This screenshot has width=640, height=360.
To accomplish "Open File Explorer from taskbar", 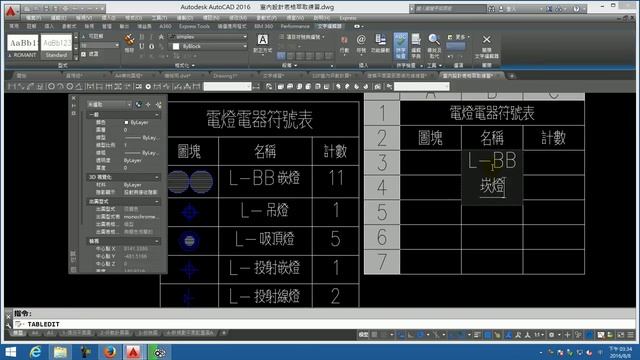I will 60,352.
